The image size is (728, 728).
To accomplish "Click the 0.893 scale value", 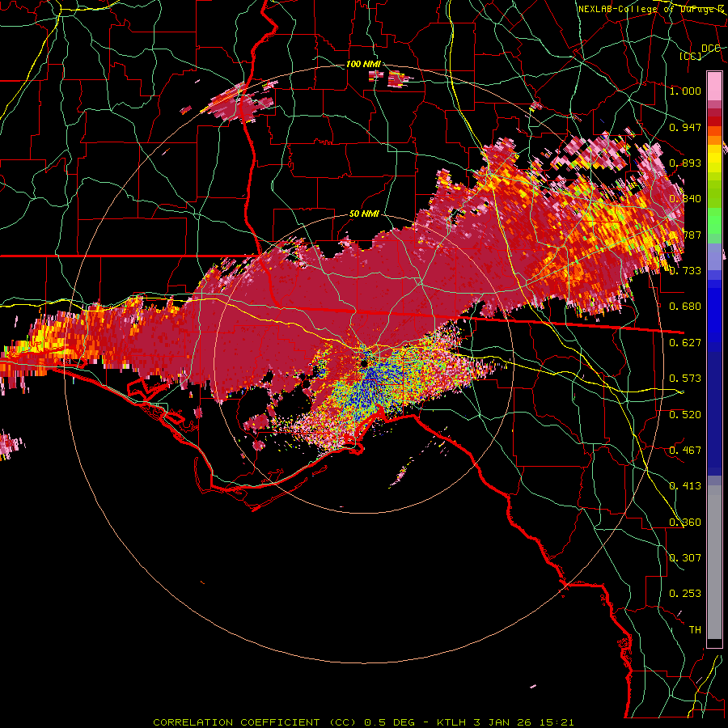I will click(x=685, y=163).
